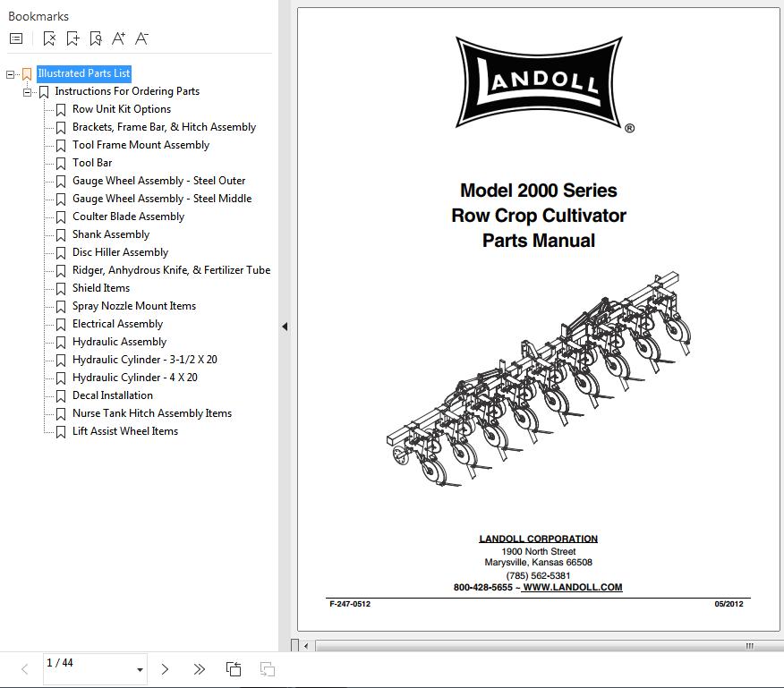This screenshot has height=688, width=784.
Task: Open Hydraulic Cylinder - 3-1/2 X 20
Action: click(x=144, y=360)
